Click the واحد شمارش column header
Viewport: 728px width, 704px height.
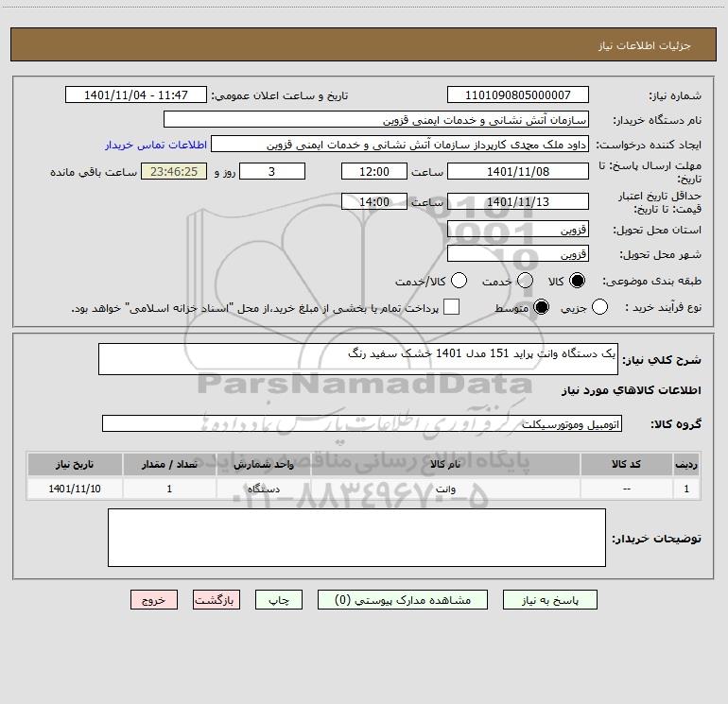[x=263, y=465]
